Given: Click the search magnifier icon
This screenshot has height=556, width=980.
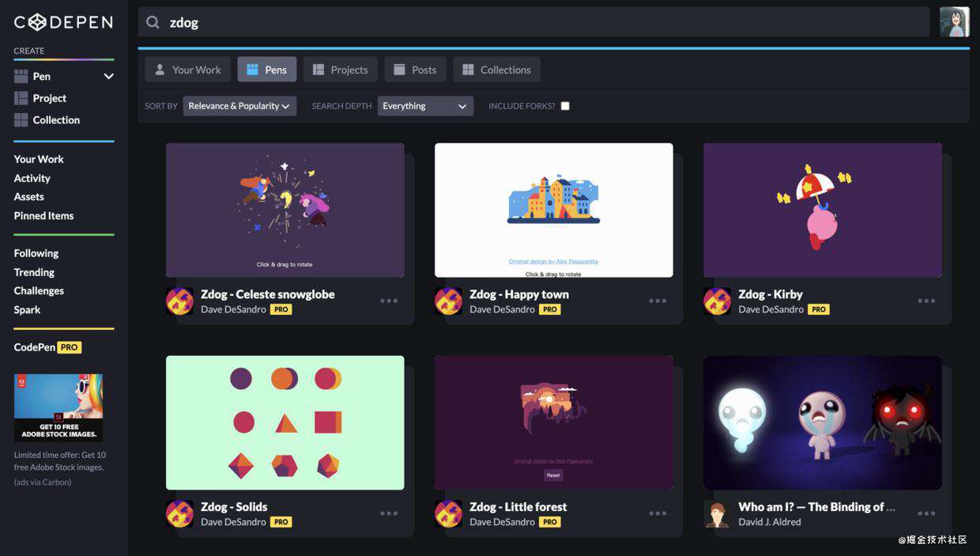Looking at the screenshot, I should click(x=153, y=22).
